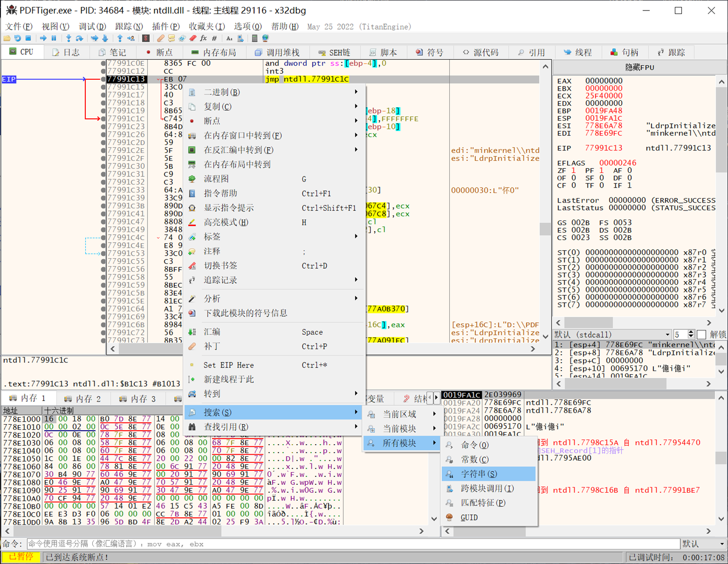Click the calculator toolbar icon
The height and width of the screenshot is (564, 728).
(x=255, y=39)
